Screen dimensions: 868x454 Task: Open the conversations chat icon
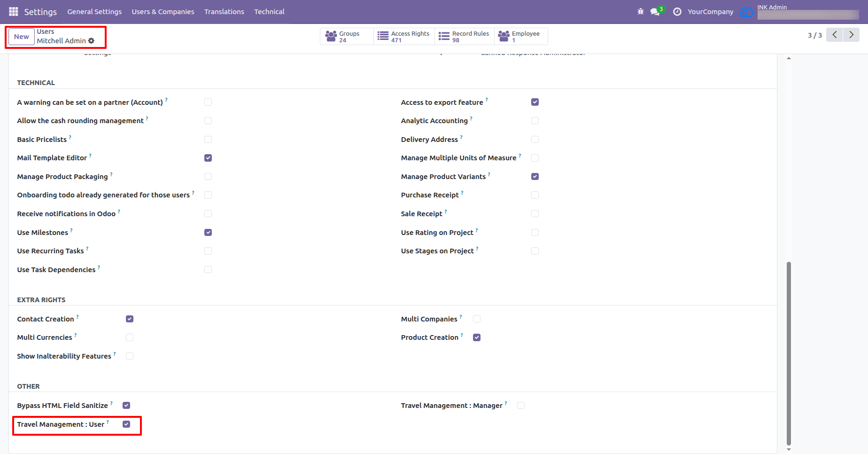click(x=656, y=11)
